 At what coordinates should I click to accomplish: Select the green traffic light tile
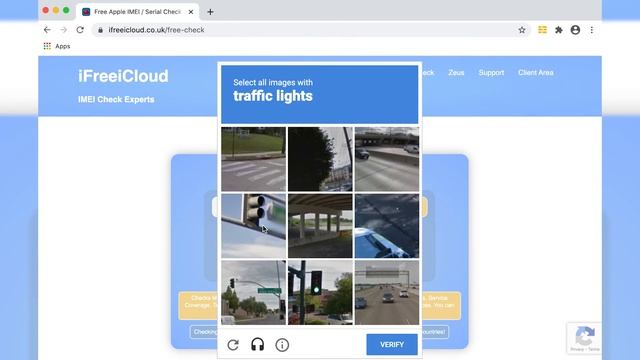coord(320,293)
